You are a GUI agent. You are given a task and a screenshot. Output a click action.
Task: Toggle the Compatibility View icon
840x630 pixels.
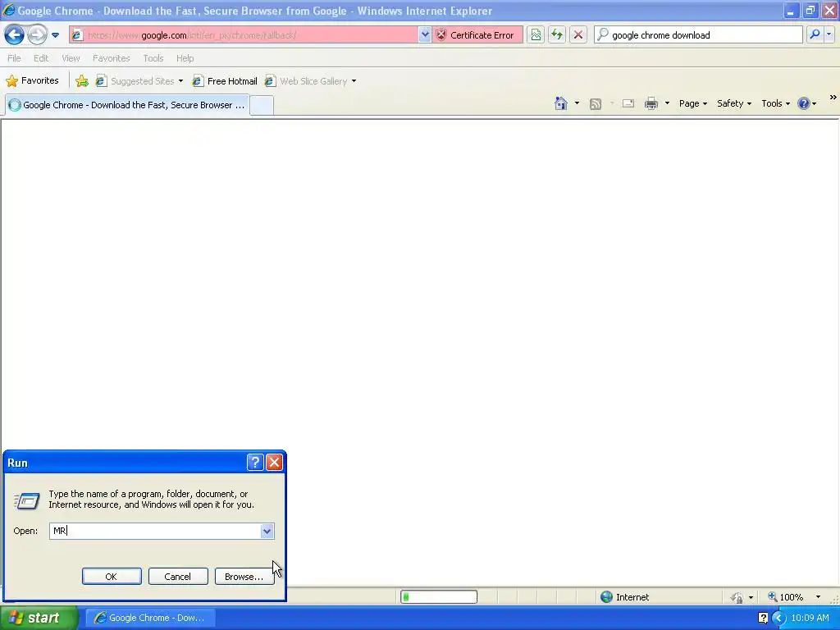pos(536,35)
